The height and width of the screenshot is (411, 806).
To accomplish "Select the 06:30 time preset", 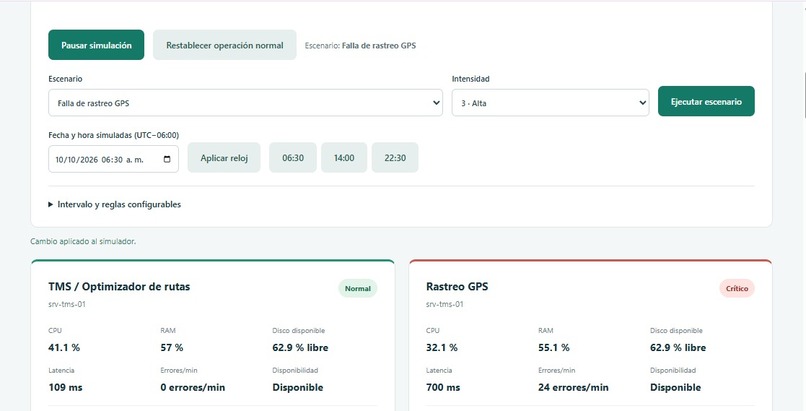I will [x=293, y=158].
